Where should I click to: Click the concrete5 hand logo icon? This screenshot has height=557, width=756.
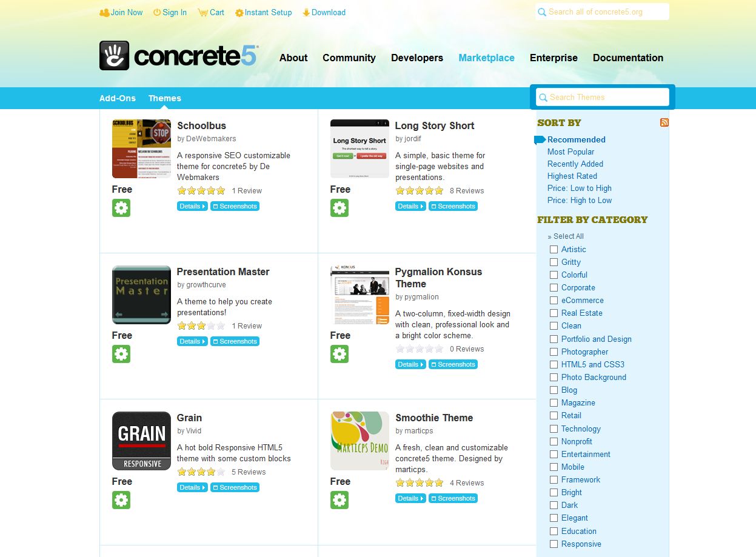pos(115,56)
